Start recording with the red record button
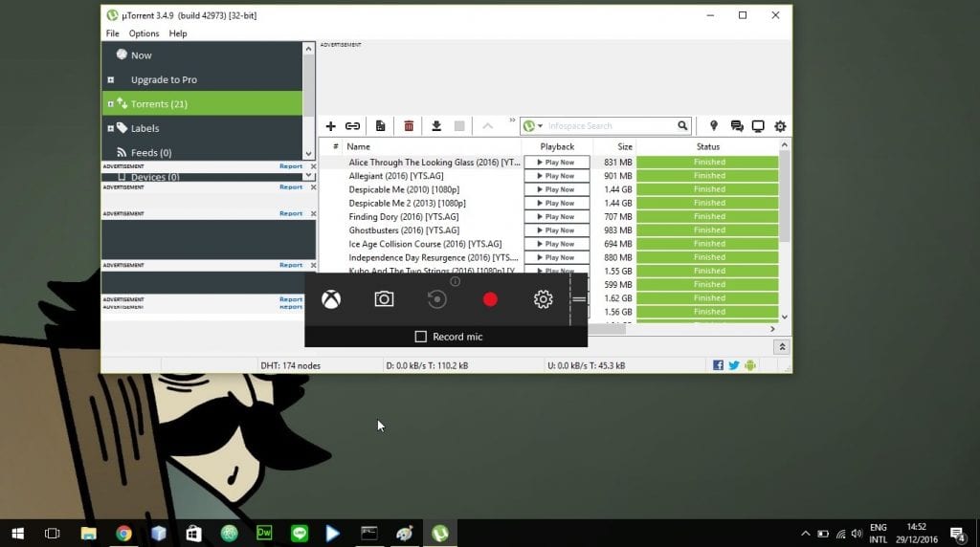980x547 pixels. (490, 299)
